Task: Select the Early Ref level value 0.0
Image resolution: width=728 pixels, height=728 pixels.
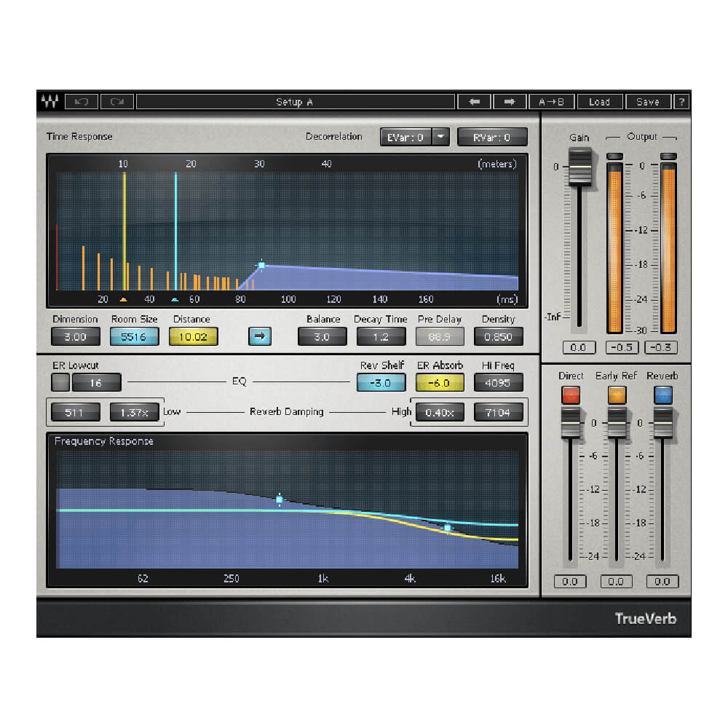Action: pos(616,581)
